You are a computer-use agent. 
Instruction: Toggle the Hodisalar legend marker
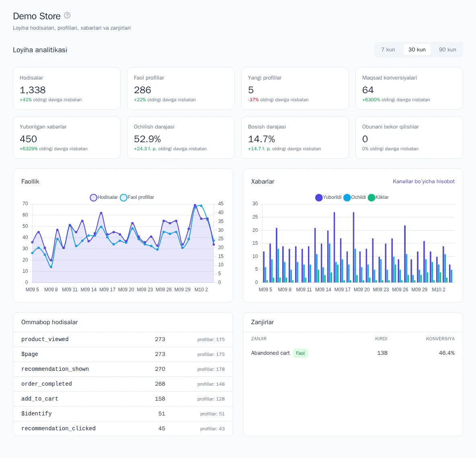(93, 197)
